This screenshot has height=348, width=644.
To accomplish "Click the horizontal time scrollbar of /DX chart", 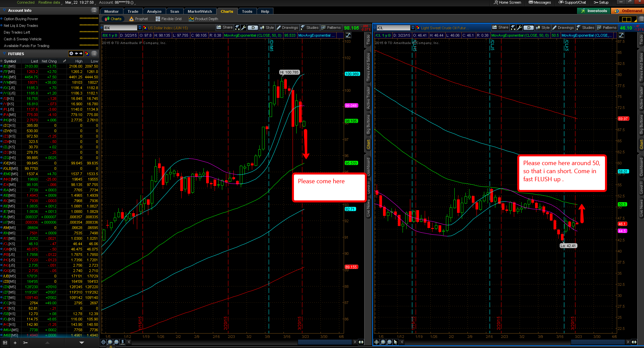I will point(242,342).
